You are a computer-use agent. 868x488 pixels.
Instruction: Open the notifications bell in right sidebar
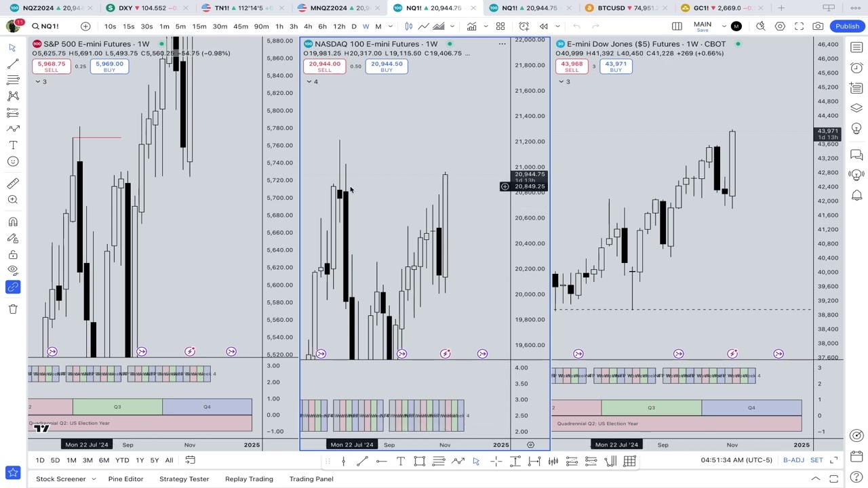(x=856, y=196)
